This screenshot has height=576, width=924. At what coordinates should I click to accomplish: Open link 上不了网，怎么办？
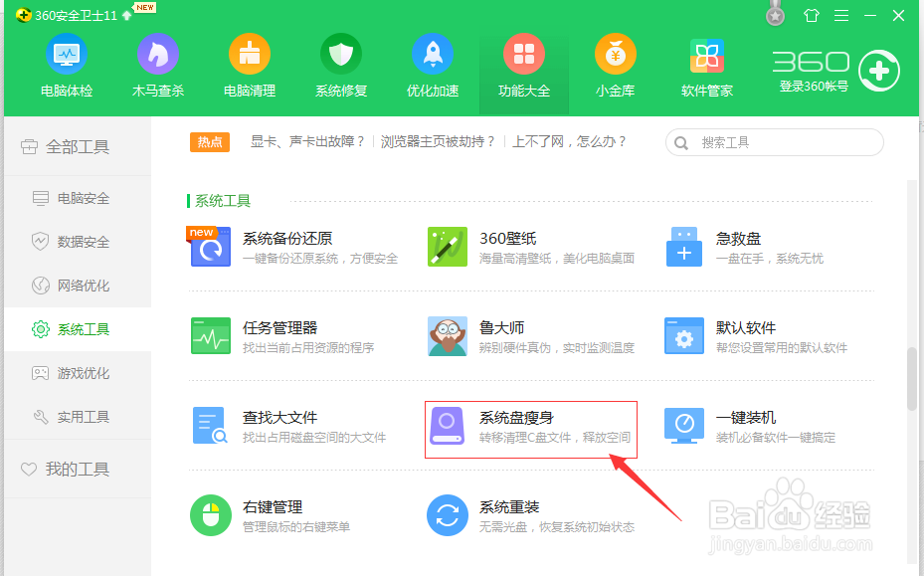569,141
